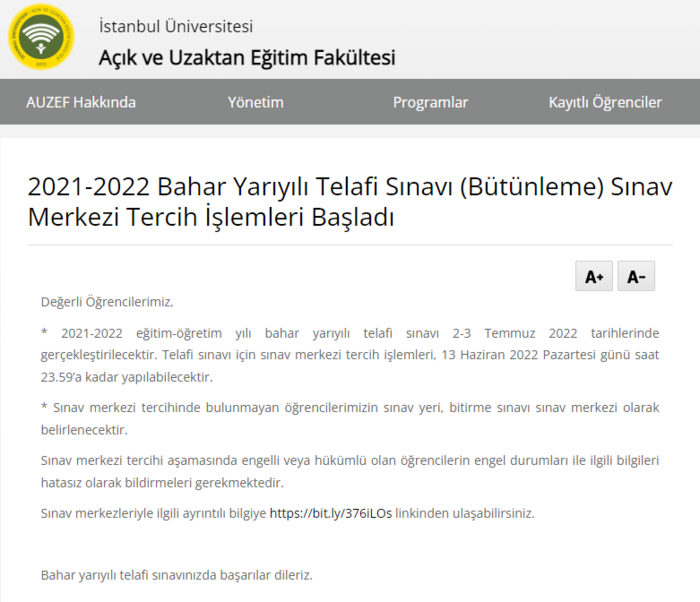The image size is (700, 602).
Task: Increase font size with A+ button
Action: [x=594, y=277]
